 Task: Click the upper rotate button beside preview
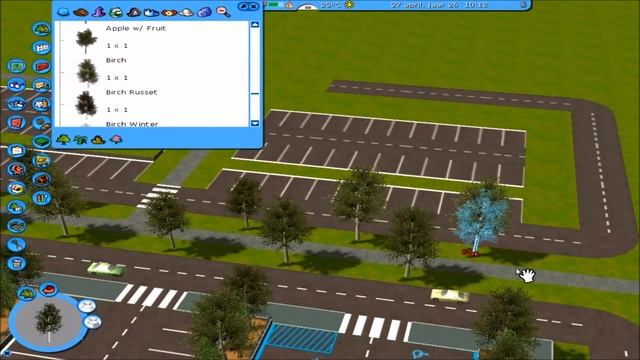coord(87,306)
